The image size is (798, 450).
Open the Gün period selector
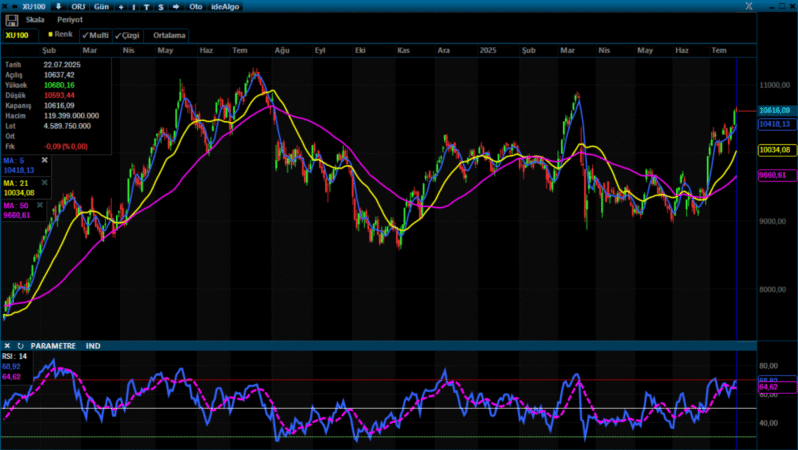pos(101,7)
